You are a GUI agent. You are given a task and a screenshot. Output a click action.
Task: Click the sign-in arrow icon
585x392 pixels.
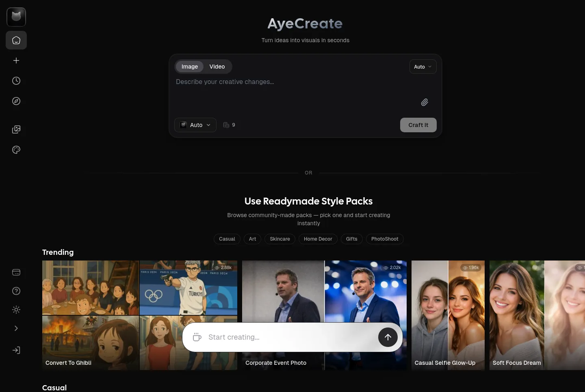click(16, 350)
